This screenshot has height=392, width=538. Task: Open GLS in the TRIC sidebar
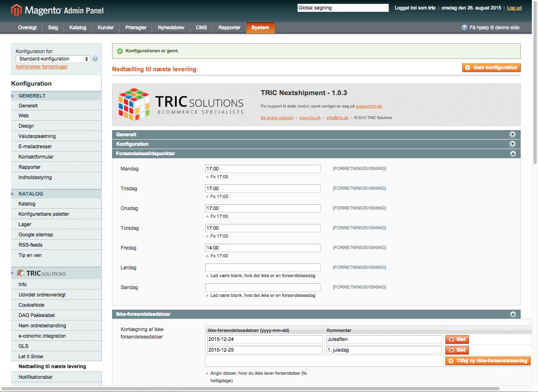[23, 346]
